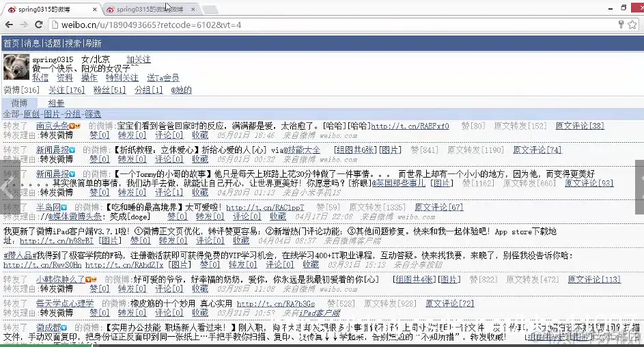Viewport: 644px width, 347px height.
Task: Open 话题 in the top navigation
Action: coord(53,43)
